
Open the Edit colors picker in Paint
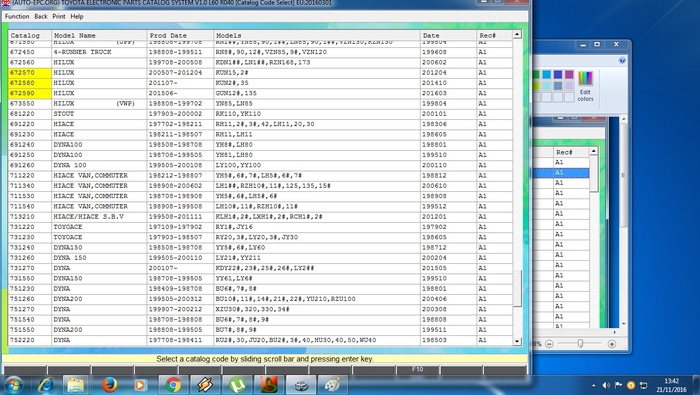pos(585,86)
